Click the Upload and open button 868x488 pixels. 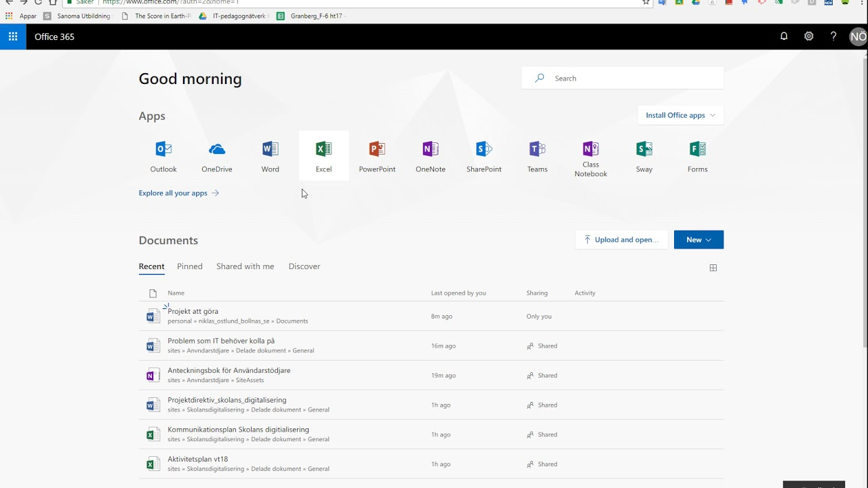[622, 239]
